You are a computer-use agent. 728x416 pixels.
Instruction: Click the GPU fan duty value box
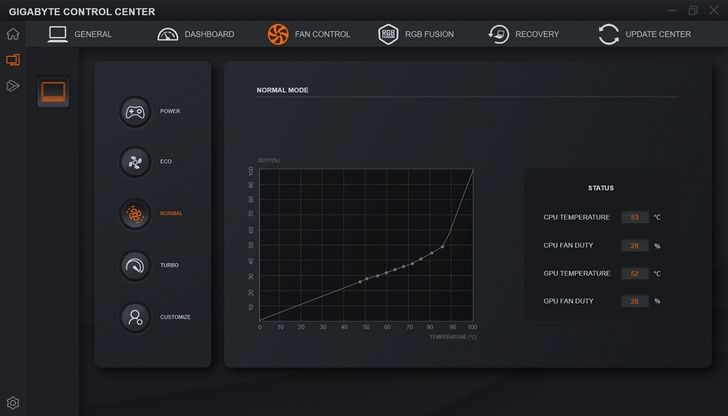point(634,301)
